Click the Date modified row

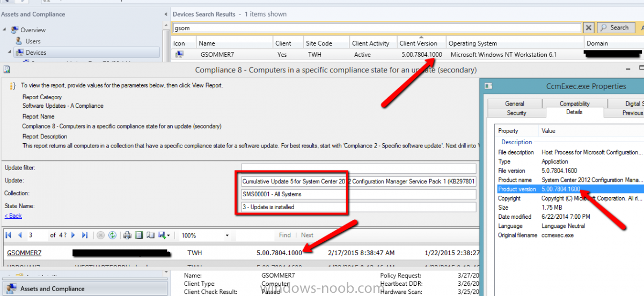pos(570,217)
